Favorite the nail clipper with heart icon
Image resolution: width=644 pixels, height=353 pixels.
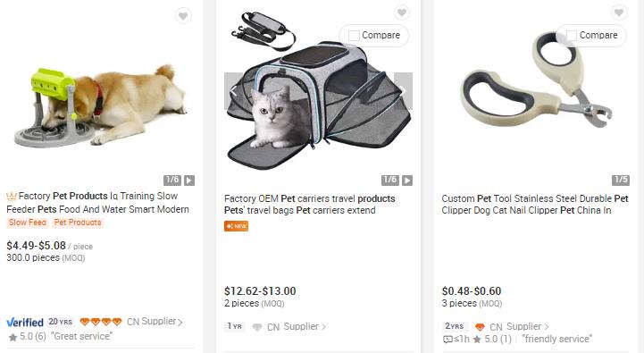point(619,13)
